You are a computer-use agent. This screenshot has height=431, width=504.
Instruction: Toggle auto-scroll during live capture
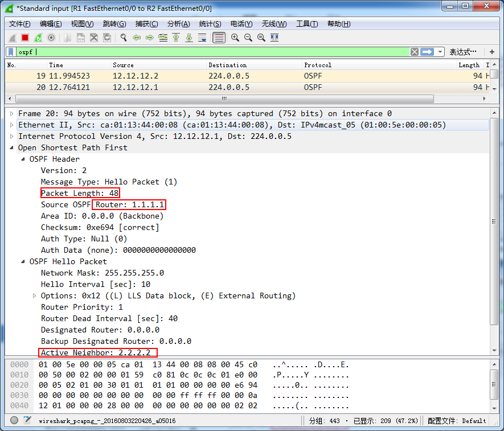pos(202,38)
